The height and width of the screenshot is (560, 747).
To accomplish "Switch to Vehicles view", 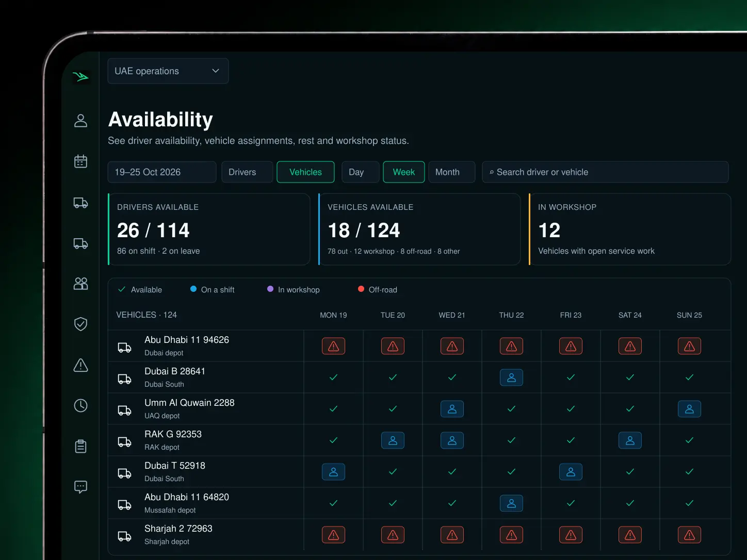I will [x=305, y=172].
